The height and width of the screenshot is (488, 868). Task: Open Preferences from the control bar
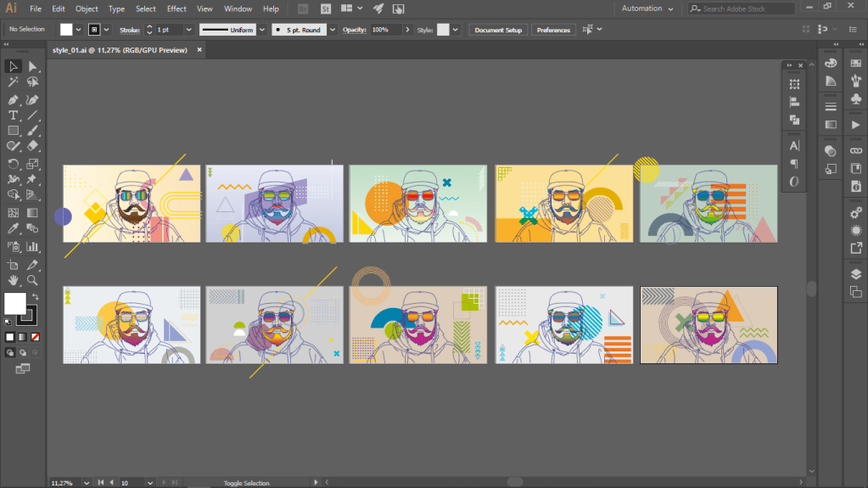(553, 30)
